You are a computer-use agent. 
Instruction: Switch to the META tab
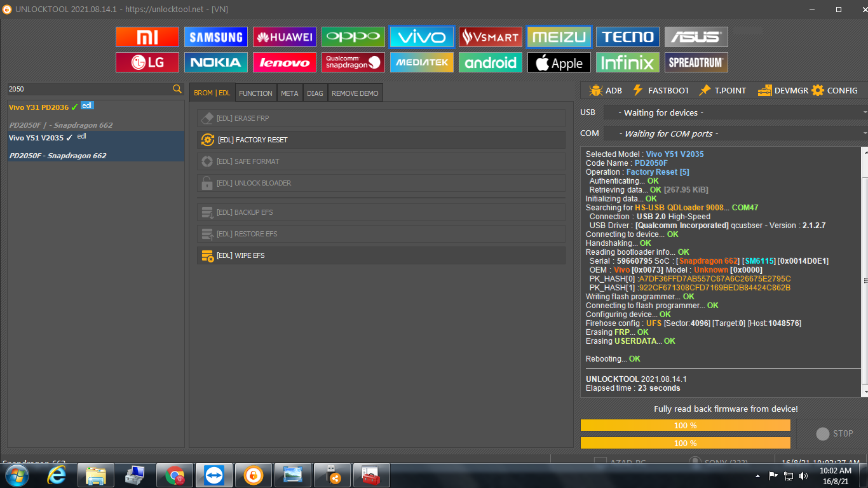[289, 93]
